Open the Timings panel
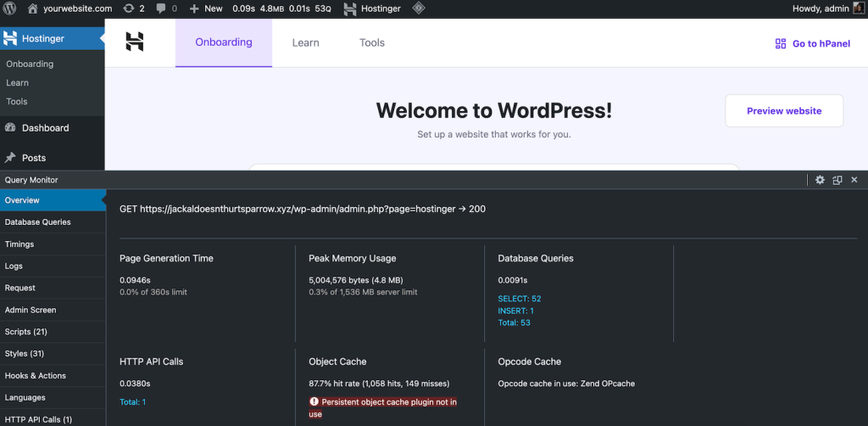 (x=53, y=244)
